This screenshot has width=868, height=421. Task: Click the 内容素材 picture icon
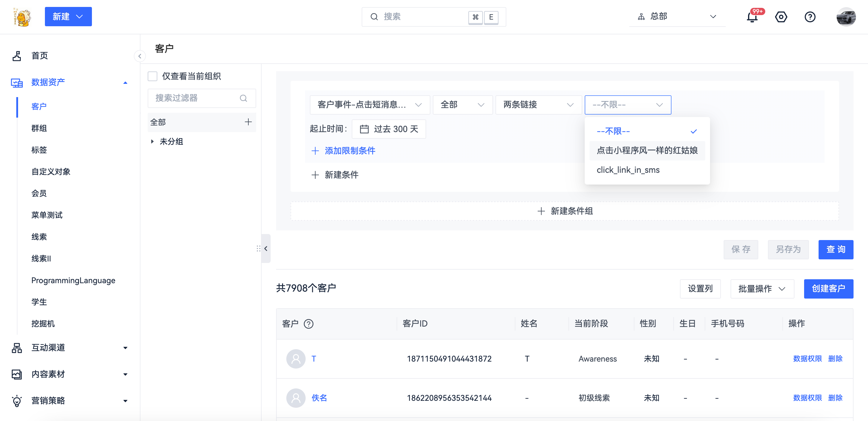click(x=17, y=374)
